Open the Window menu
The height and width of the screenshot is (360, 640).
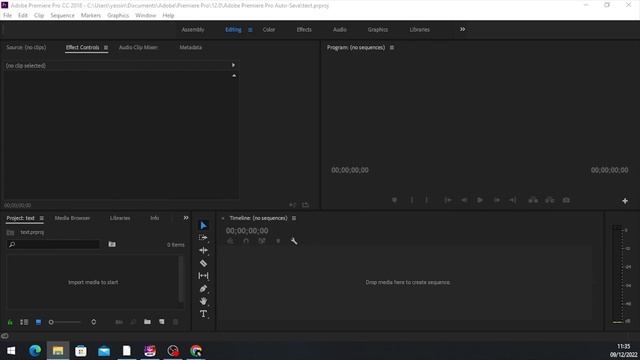tap(145, 16)
